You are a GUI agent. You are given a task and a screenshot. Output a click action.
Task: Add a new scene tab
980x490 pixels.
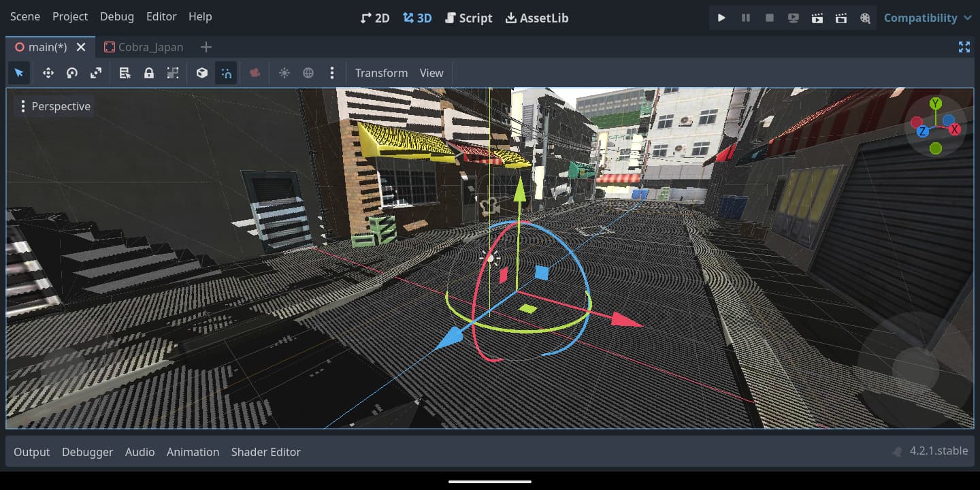(206, 47)
